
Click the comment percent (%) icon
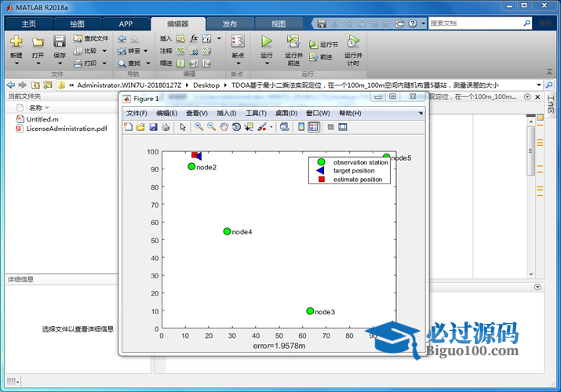(180, 51)
